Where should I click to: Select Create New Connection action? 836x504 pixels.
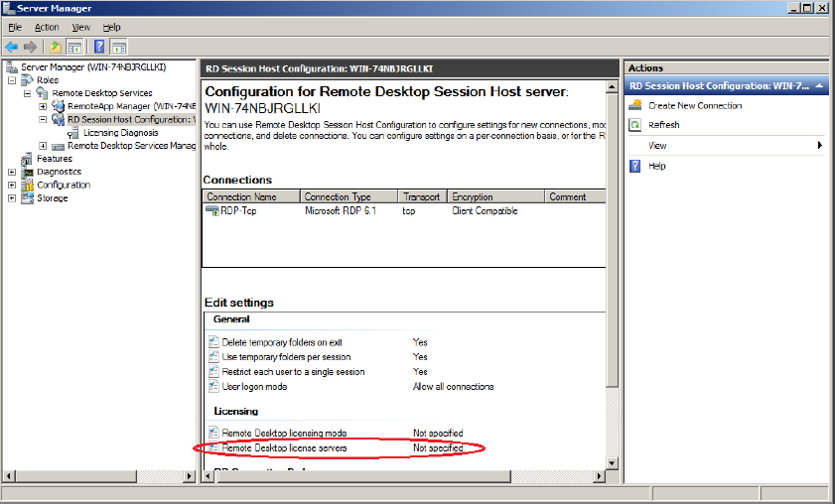[x=695, y=105]
